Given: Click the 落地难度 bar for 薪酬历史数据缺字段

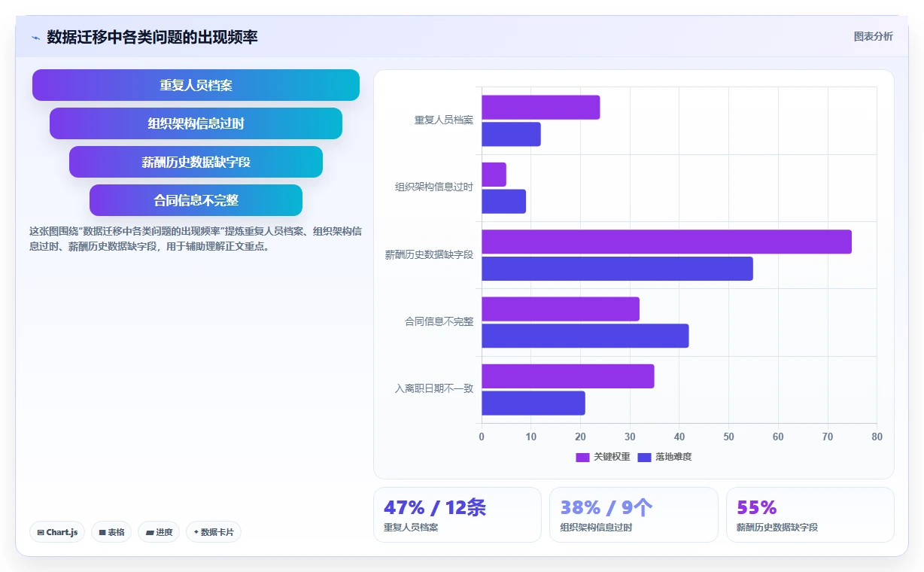Looking at the screenshot, I should tap(617, 269).
